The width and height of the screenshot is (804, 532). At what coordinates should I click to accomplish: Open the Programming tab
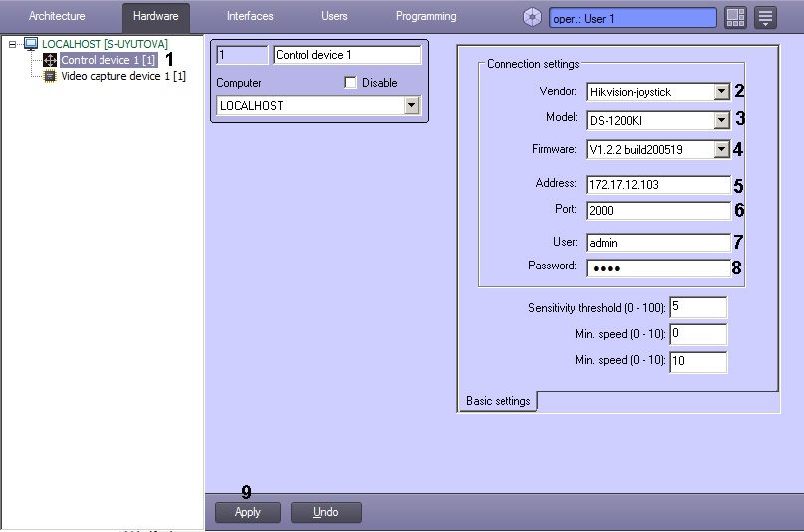pyautogui.click(x=426, y=16)
